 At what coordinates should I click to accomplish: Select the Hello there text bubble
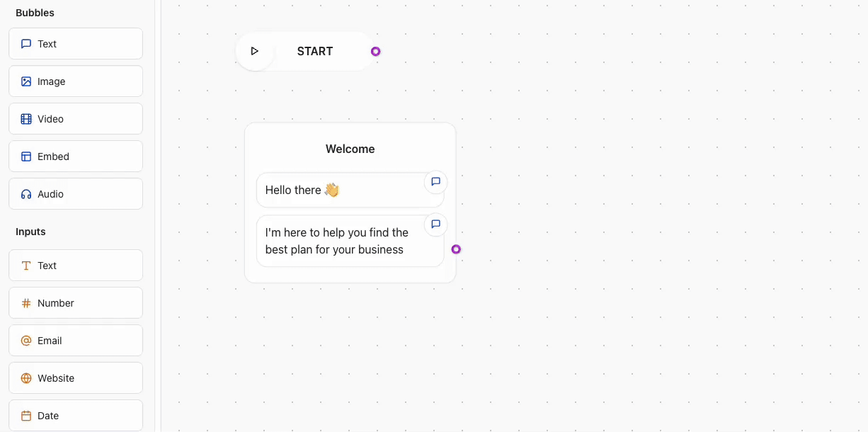click(333, 190)
